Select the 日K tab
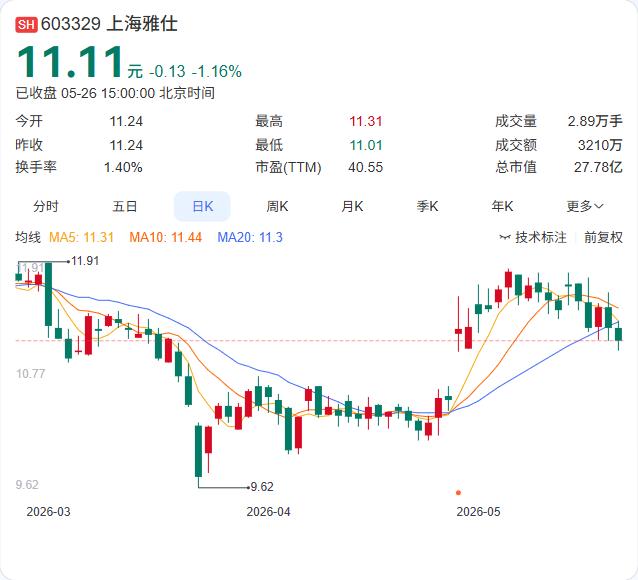The height and width of the screenshot is (580, 638). click(x=202, y=206)
